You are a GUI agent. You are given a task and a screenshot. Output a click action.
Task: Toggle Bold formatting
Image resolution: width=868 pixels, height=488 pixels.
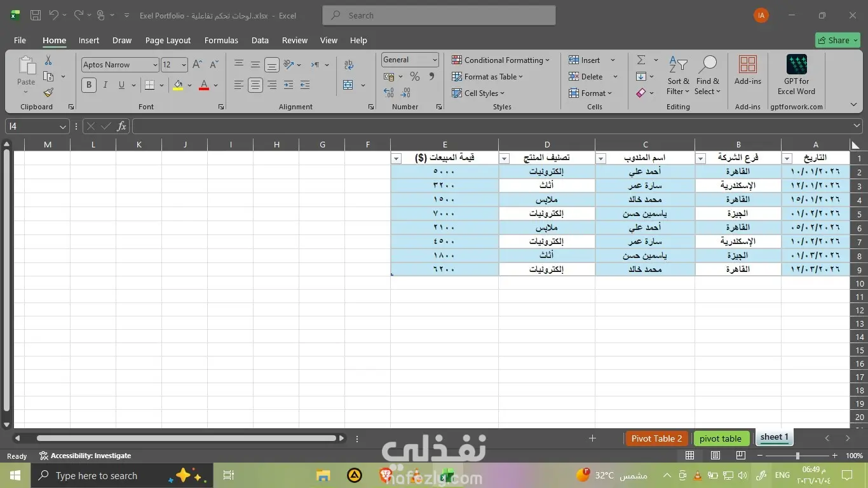pos(89,85)
